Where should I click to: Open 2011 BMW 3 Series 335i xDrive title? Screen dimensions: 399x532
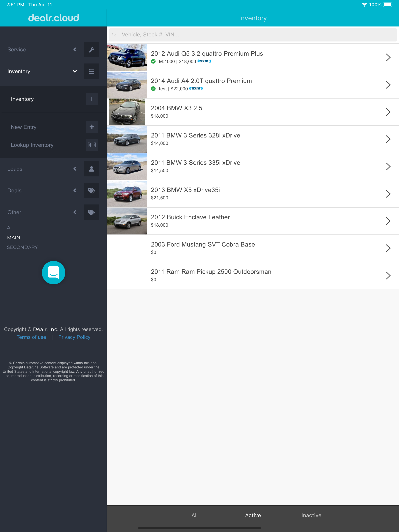[x=195, y=163]
